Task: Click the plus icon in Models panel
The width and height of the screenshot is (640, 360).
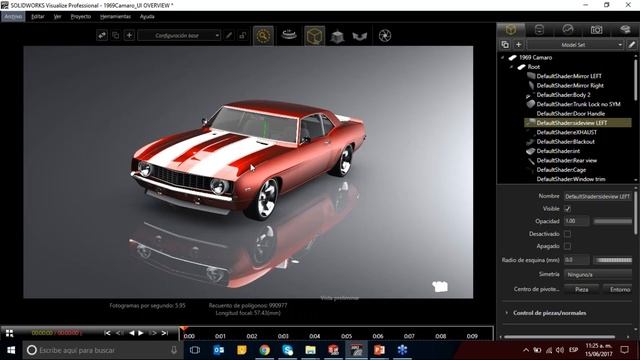Action: click(x=518, y=44)
